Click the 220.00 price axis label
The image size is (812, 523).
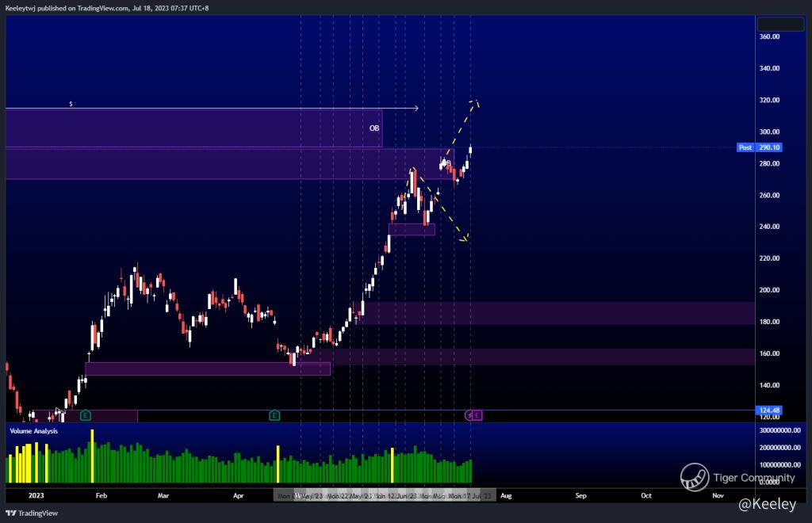tap(769, 258)
